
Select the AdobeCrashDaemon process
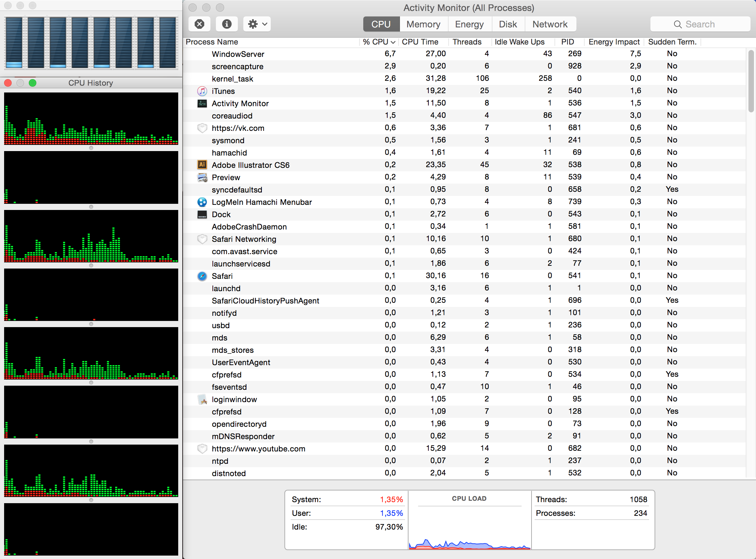464,226
